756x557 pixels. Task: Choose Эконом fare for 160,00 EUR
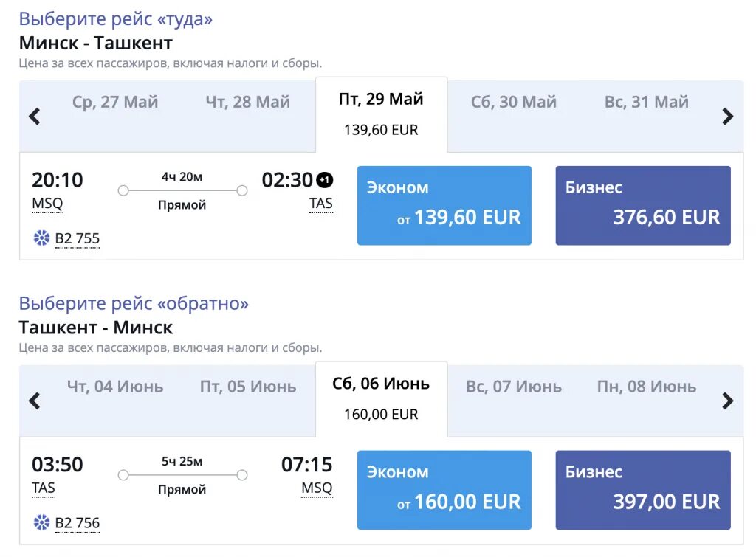point(444,490)
